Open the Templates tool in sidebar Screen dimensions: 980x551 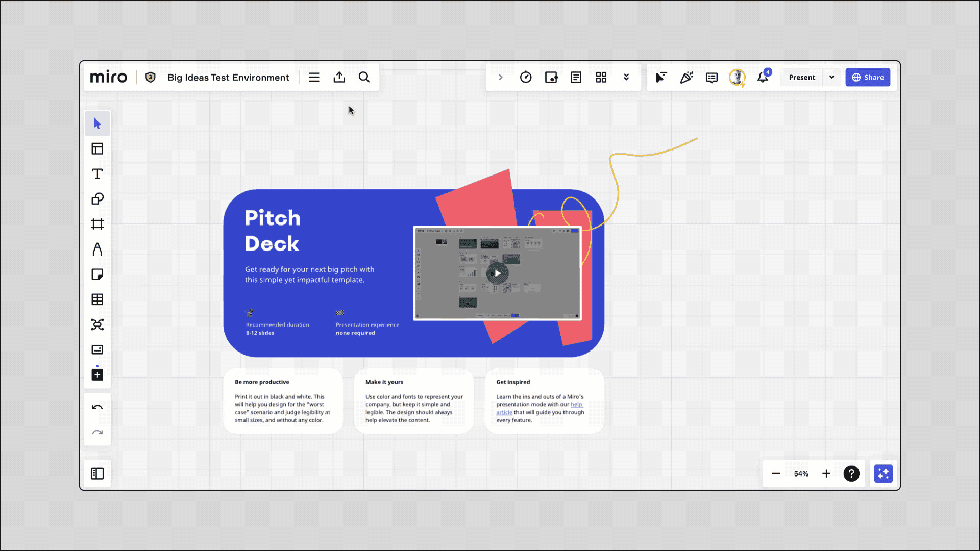click(x=97, y=149)
